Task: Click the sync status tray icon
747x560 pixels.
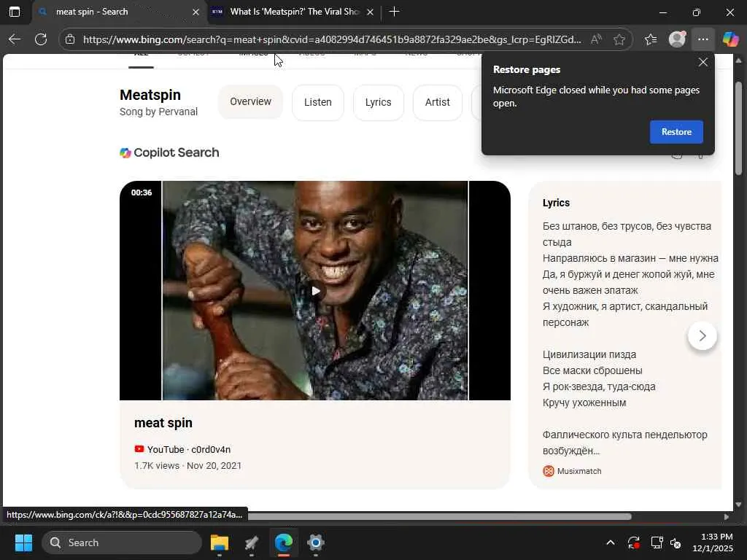Action: click(x=634, y=542)
